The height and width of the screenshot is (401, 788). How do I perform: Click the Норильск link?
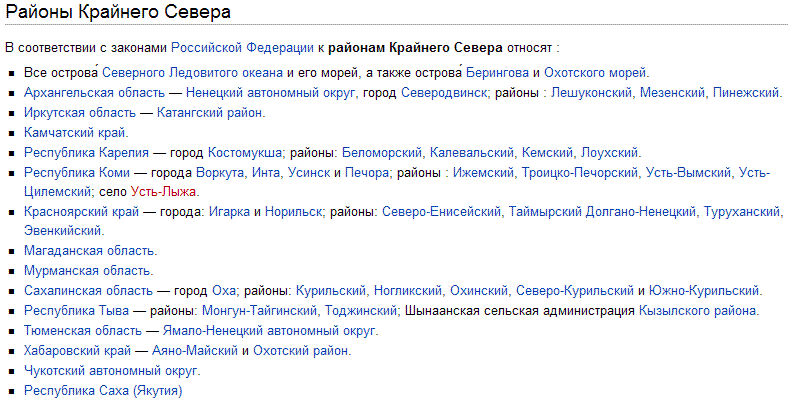(293, 212)
